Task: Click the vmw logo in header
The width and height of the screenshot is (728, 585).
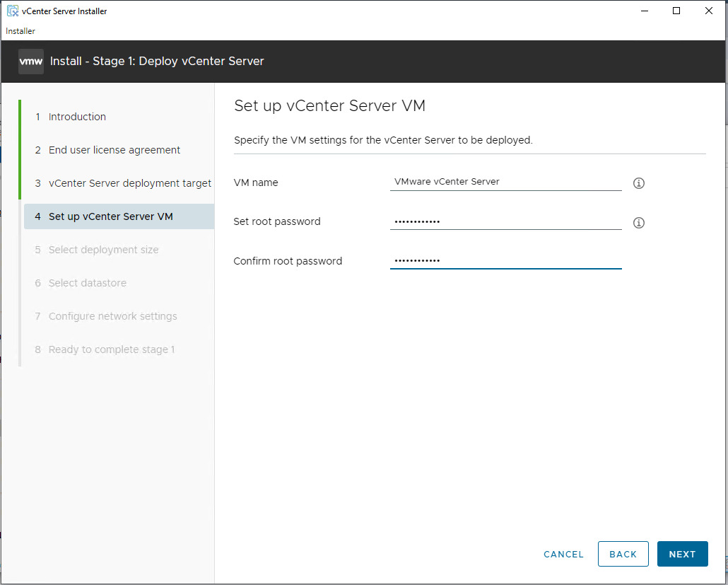Action: 31,62
